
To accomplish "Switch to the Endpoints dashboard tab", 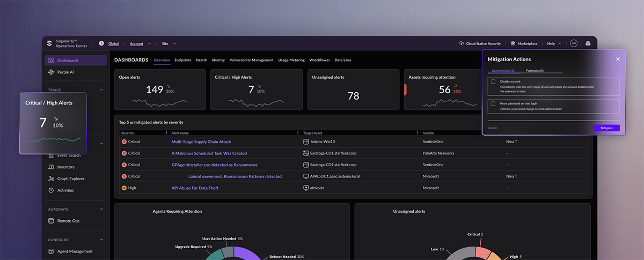I will tap(182, 60).
